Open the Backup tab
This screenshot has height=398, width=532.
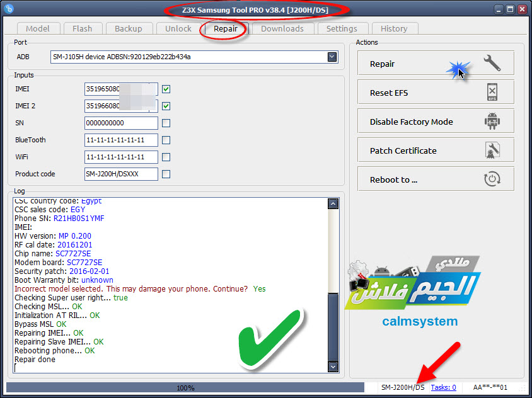coord(128,29)
